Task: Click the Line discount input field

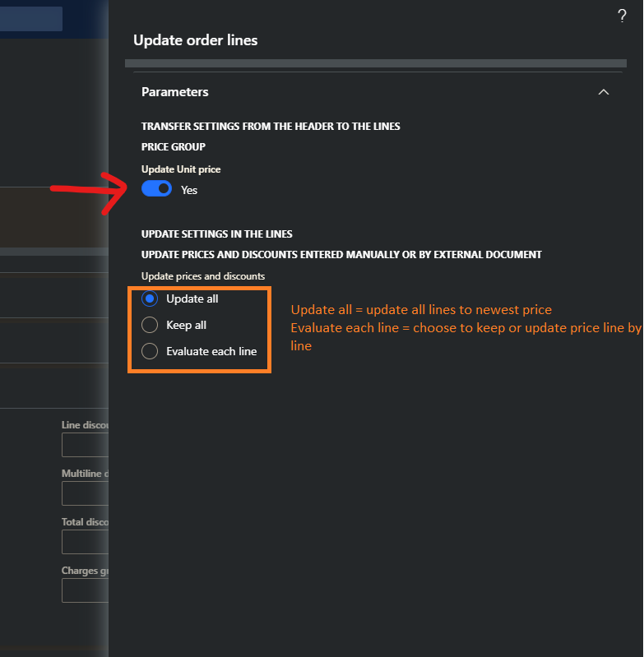Action: pos(85,445)
